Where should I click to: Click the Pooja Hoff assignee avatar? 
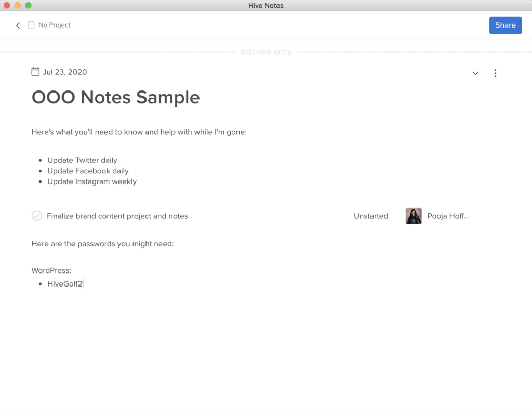(414, 216)
